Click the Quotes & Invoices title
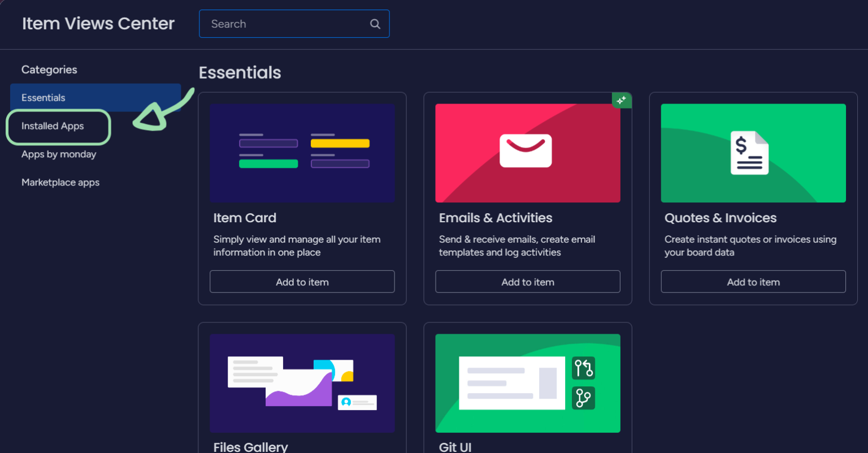The width and height of the screenshot is (868, 453). click(x=721, y=218)
